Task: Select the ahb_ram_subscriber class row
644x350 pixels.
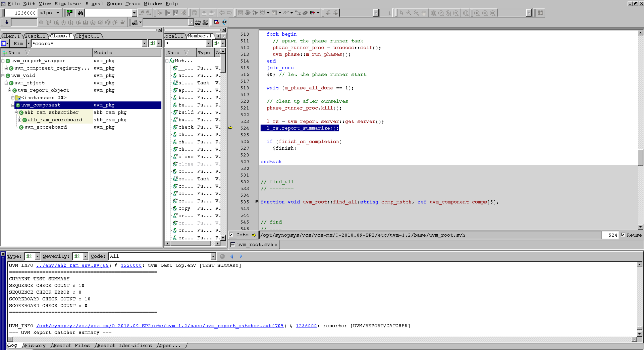Action: 81,112
